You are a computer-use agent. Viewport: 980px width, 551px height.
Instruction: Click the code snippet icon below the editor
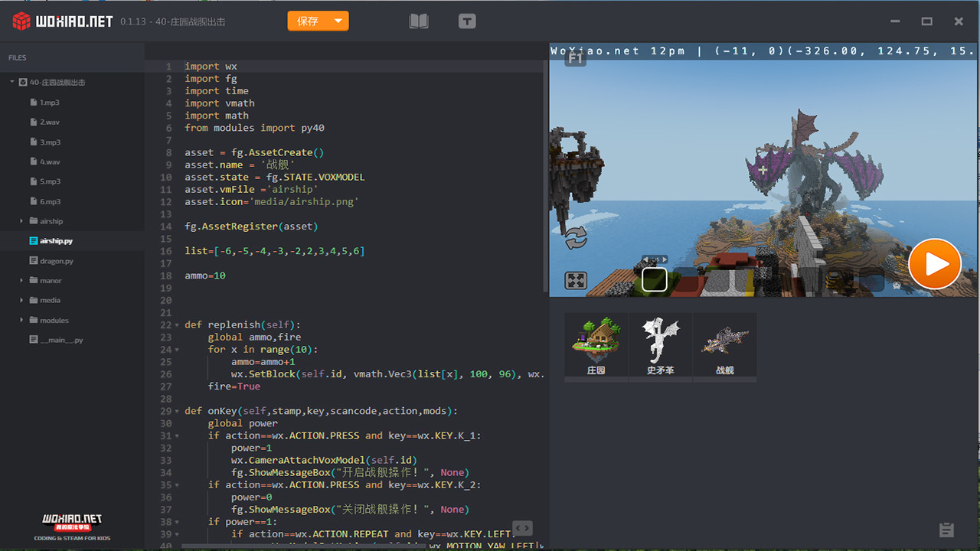523,528
